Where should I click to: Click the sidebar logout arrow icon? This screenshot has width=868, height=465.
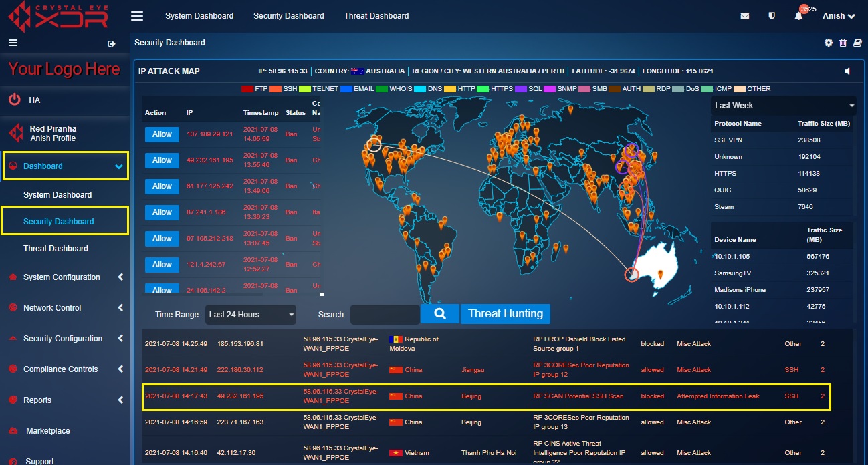[112, 43]
